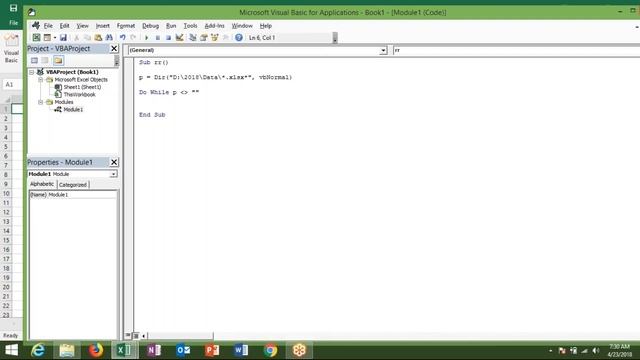
Task: Run the macro with the play icon
Action: coord(147,38)
